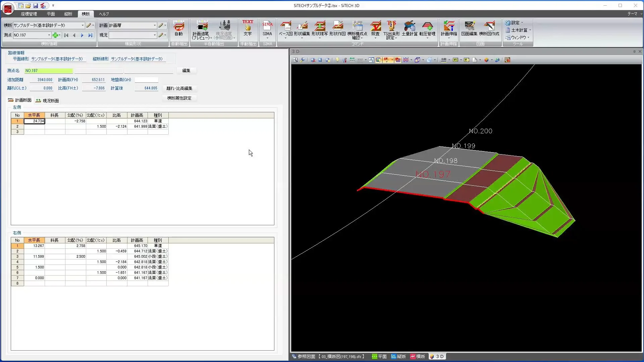Toggle the highlighted stacked IP pages button

coord(398,60)
